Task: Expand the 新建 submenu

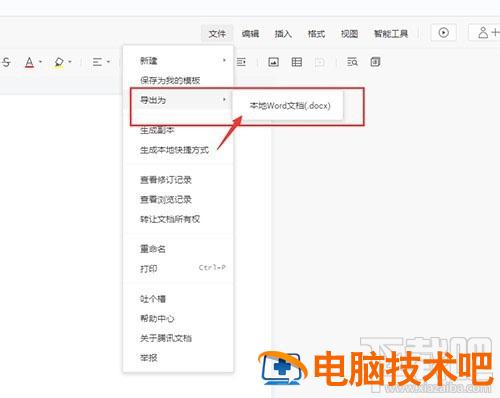Action: [178, 61]
